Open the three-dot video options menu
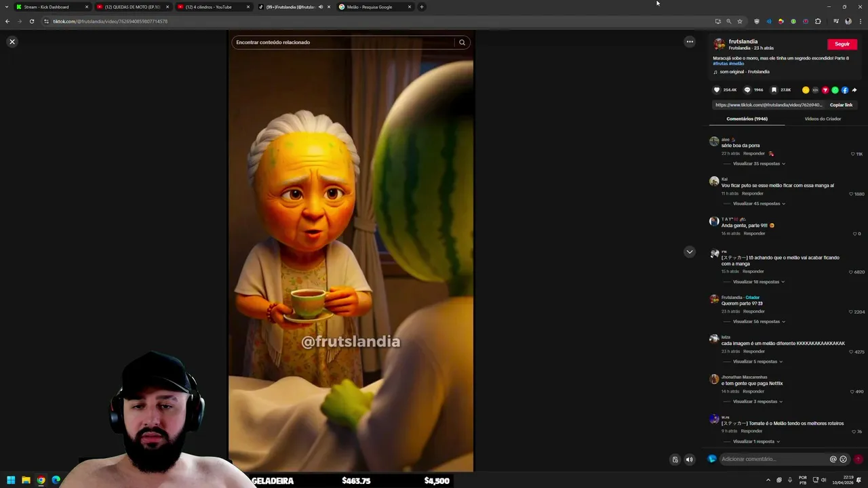Viewport: 868px width, 488px height. (690, 41)
